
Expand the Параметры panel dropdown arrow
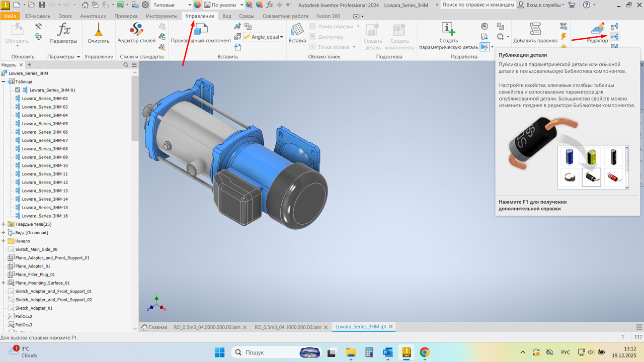(78, 57)
